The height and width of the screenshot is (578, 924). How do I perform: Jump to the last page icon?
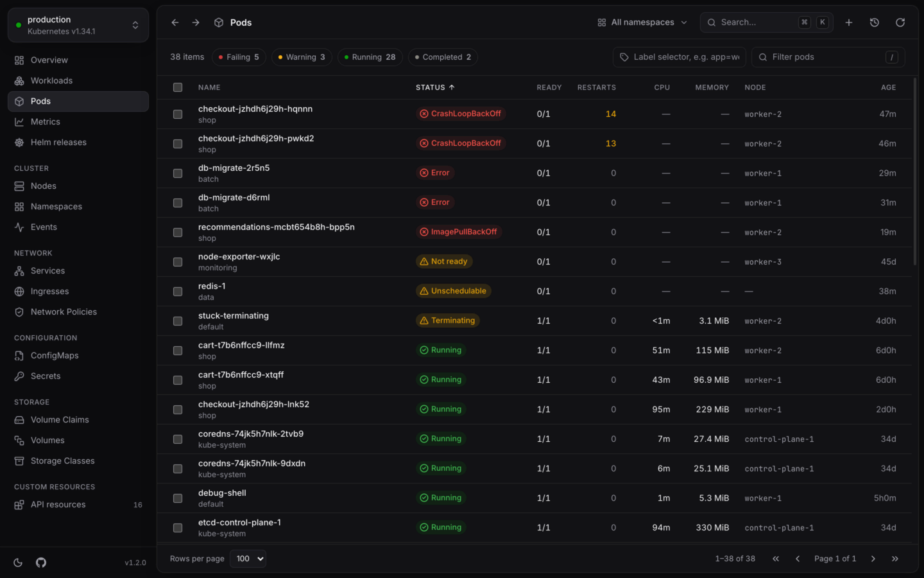[895, 559]
